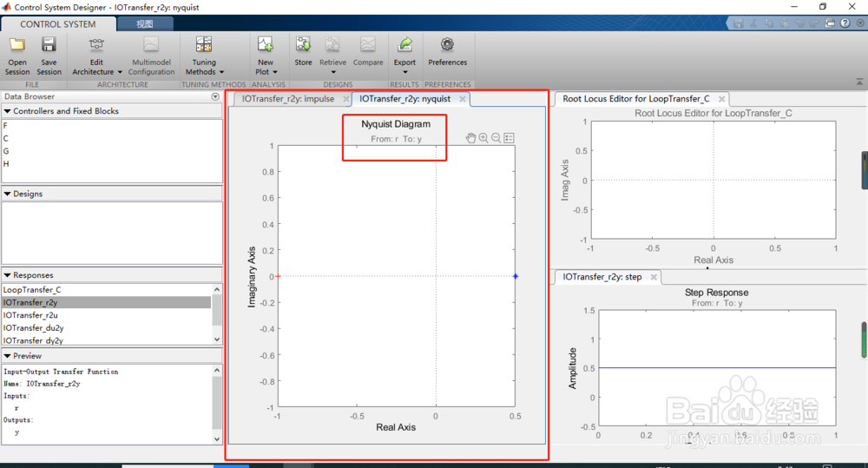Screen dimensions: 868x468
Task: Collapse the Preview section
Action: tap(7, 356)
